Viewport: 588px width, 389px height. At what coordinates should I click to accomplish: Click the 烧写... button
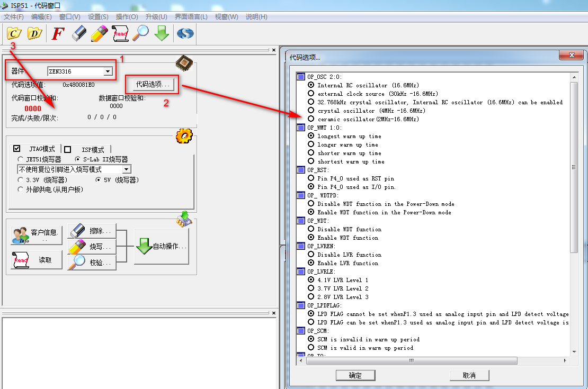[92, 247]
